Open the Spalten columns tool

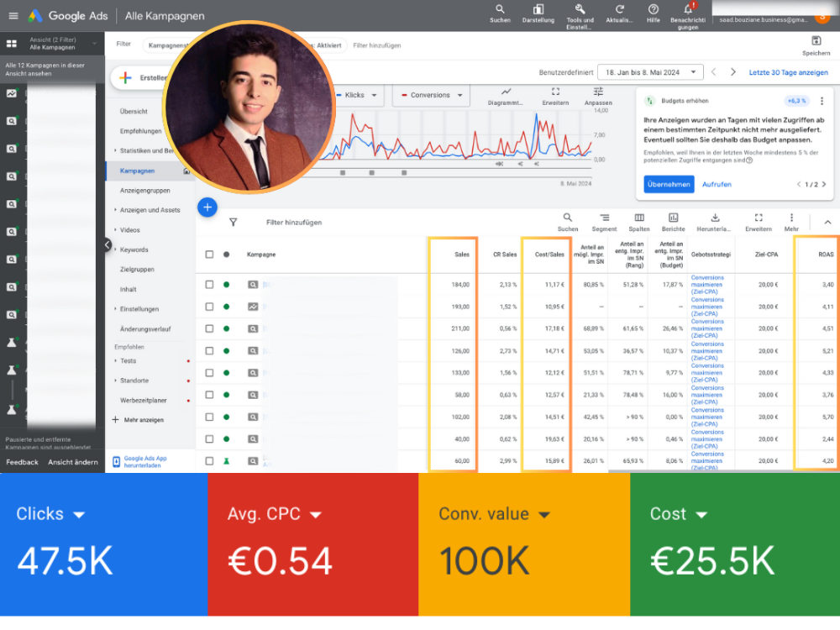pos(639,222)
